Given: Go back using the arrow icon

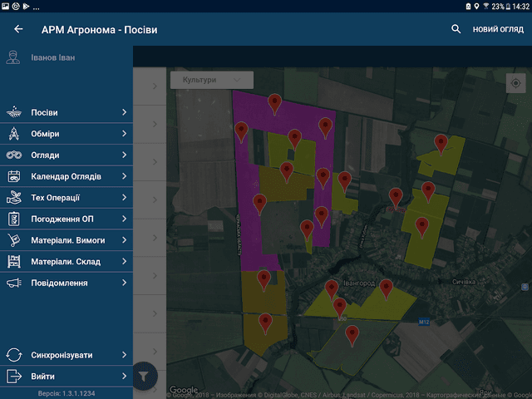Looking at the screenshot, I should pos(18,29).
